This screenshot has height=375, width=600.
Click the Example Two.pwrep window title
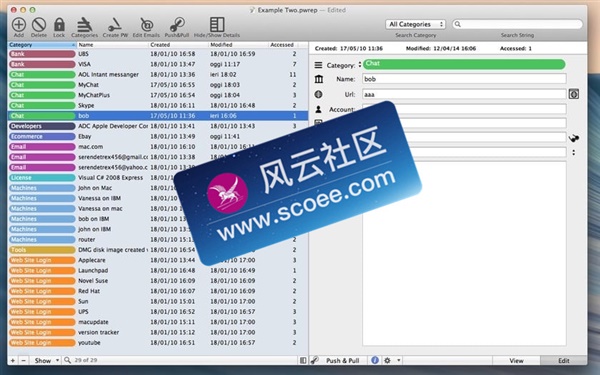287,10
